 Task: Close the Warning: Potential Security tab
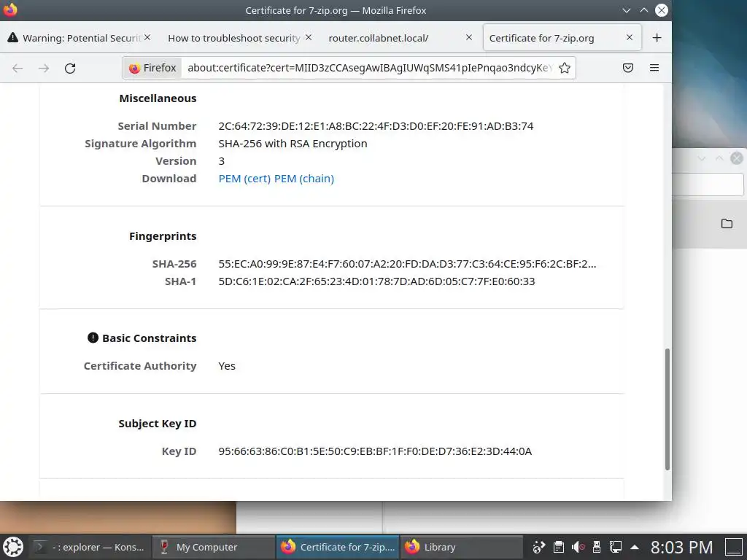pos(147,37)
